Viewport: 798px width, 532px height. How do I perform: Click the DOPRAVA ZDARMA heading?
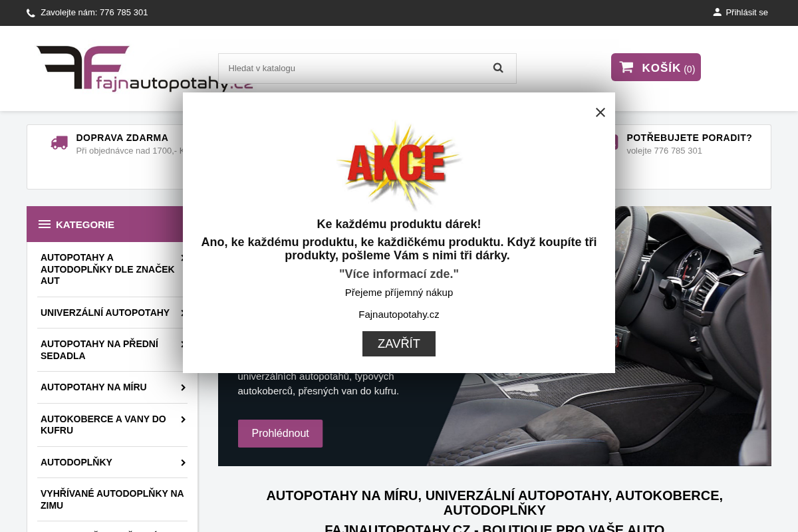(122, 138)
